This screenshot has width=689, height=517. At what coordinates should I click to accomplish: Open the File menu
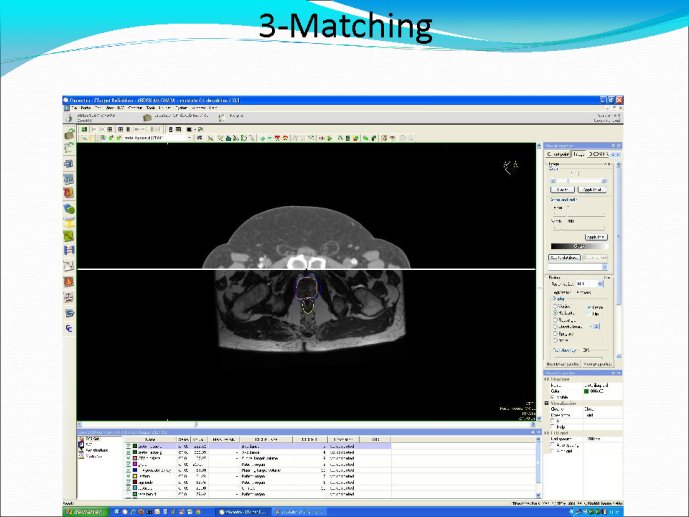75,108
